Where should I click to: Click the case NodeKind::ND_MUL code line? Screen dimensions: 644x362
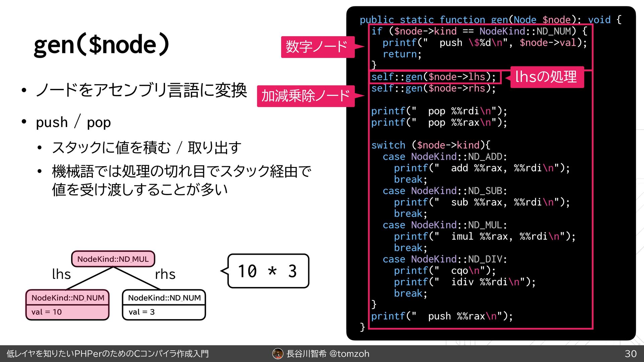click(x=445, y=225)
